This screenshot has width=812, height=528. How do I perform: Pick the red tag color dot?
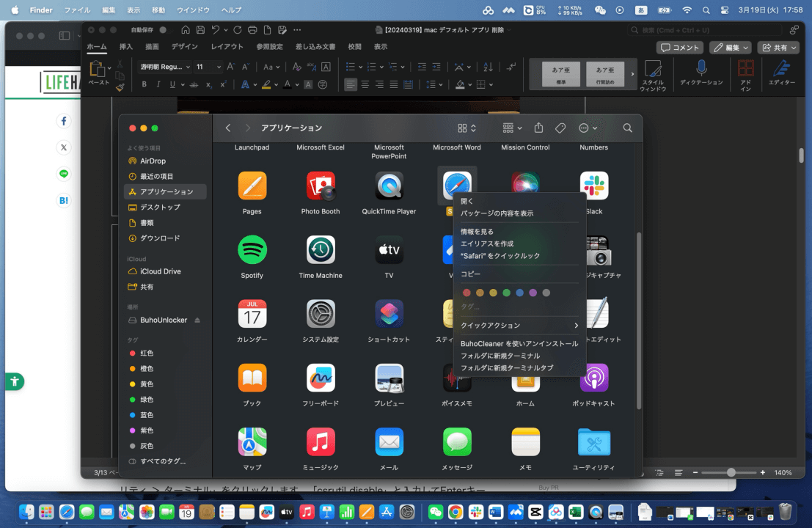tap(467, 293)
